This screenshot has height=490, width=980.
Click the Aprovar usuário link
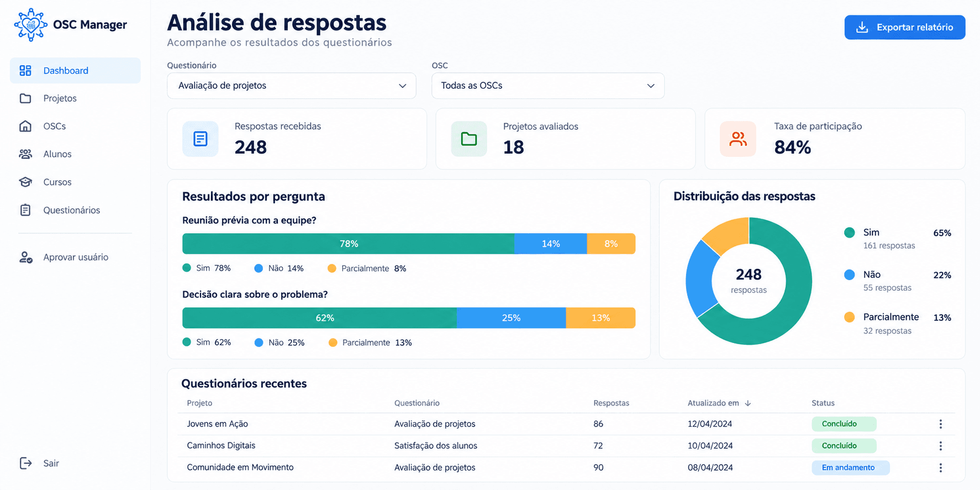click(75, 257)
